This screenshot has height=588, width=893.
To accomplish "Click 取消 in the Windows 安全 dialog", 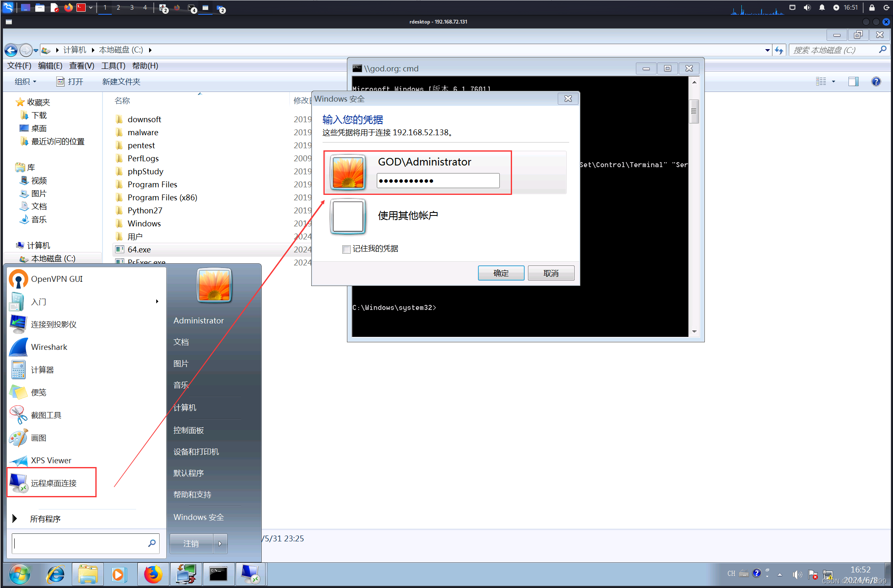I will 551,273.
